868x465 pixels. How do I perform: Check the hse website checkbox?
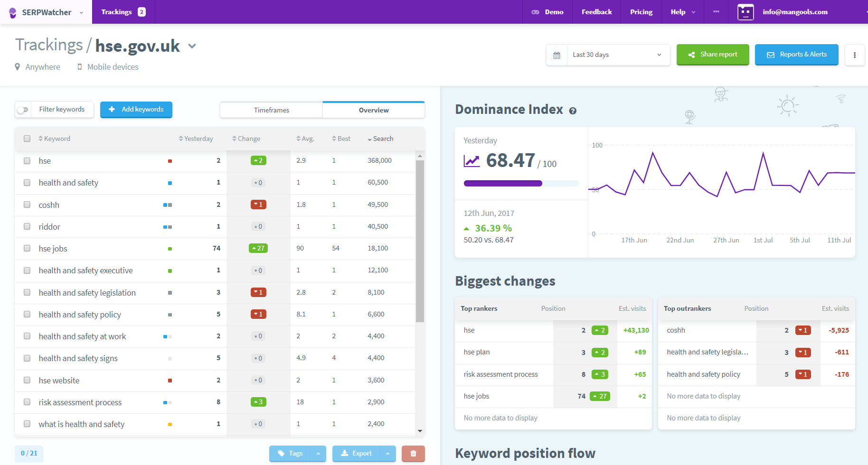click(27, 380)
